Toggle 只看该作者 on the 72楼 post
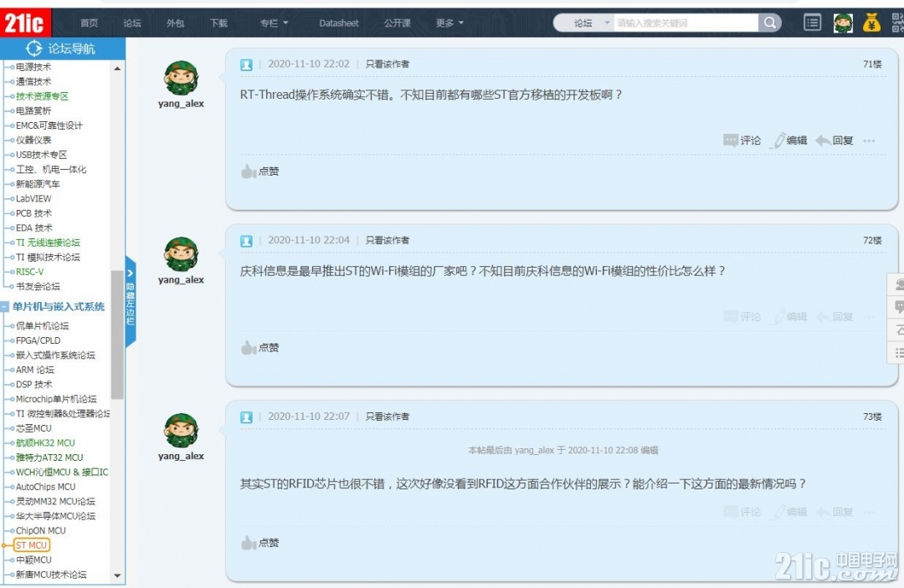 (388, 240)
